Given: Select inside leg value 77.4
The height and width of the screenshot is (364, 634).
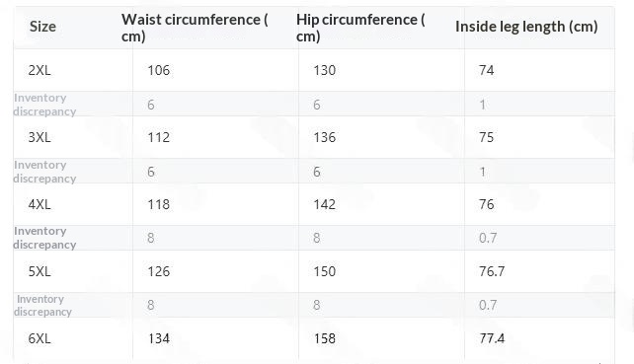Looking at the screenshot, I should (x=492, y=338).
